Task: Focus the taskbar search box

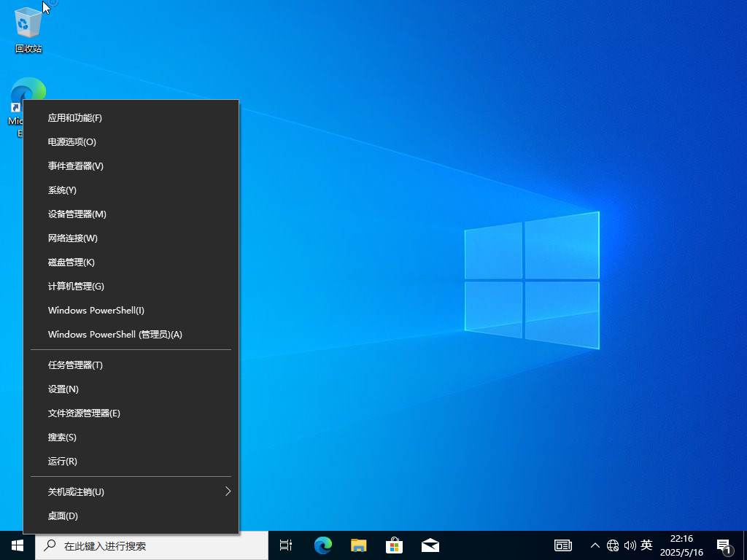Action: coord(152,545)
